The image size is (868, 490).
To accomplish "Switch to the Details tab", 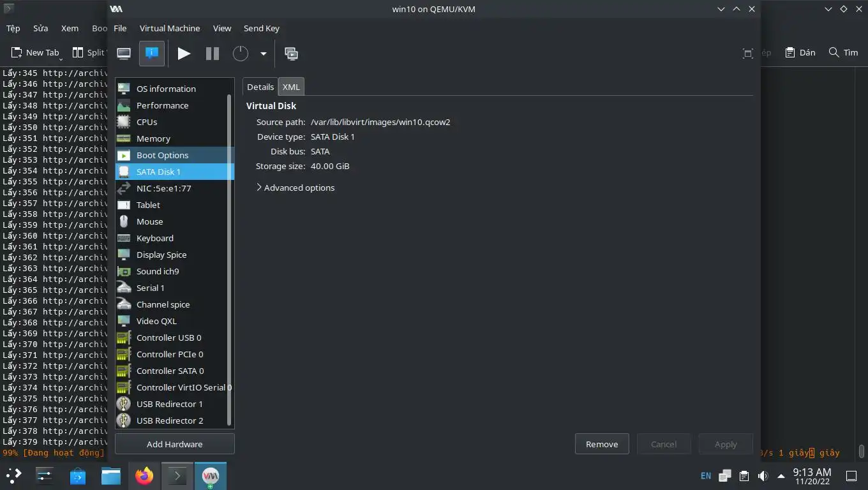I will tap(260, 87).
